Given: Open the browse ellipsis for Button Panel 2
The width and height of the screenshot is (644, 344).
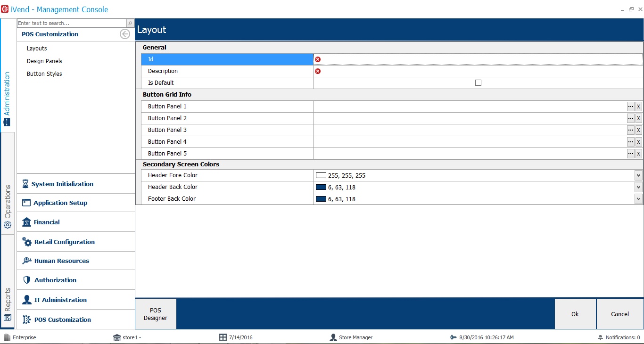Looking at the screenshot, I should [631, 118].
